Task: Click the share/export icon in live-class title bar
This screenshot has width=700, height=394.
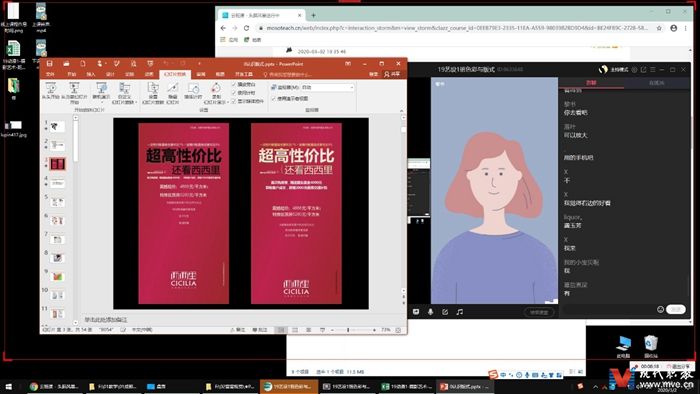Action: [643, 70]
